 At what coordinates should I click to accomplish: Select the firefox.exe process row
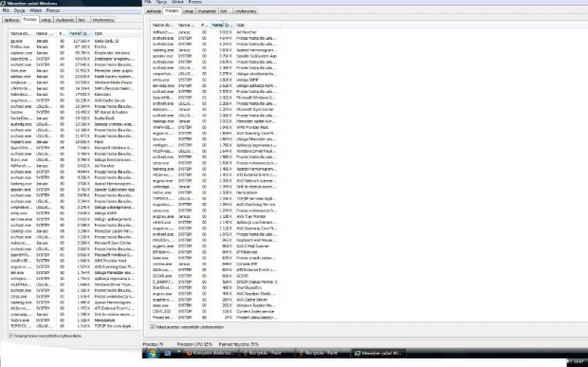[x=74, y=46]
